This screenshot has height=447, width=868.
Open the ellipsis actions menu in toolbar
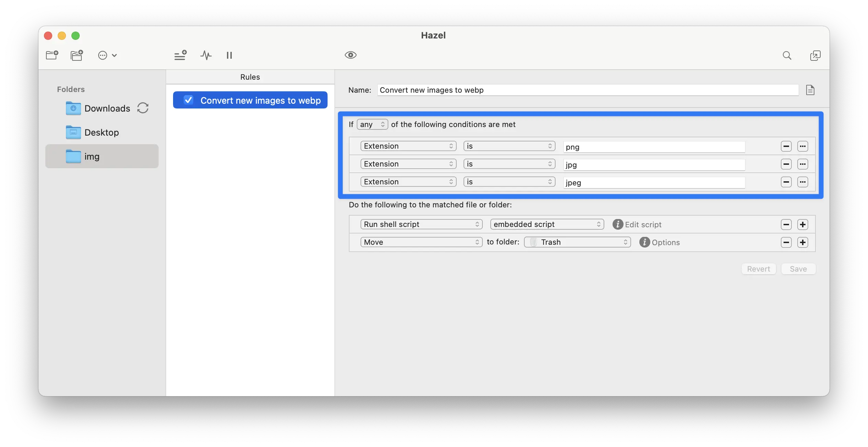pyautogui.click(x=107, y=55)
